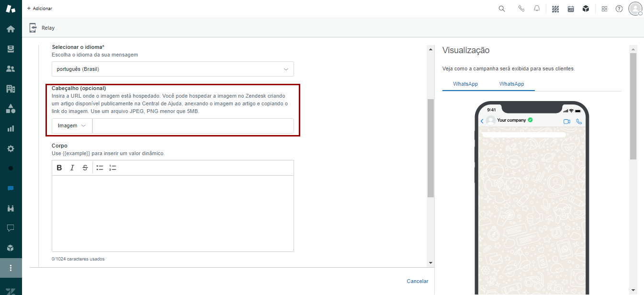644x295 pixels.
Task: Open the Reporting bar chart icon
Action: tap(11, 128)
